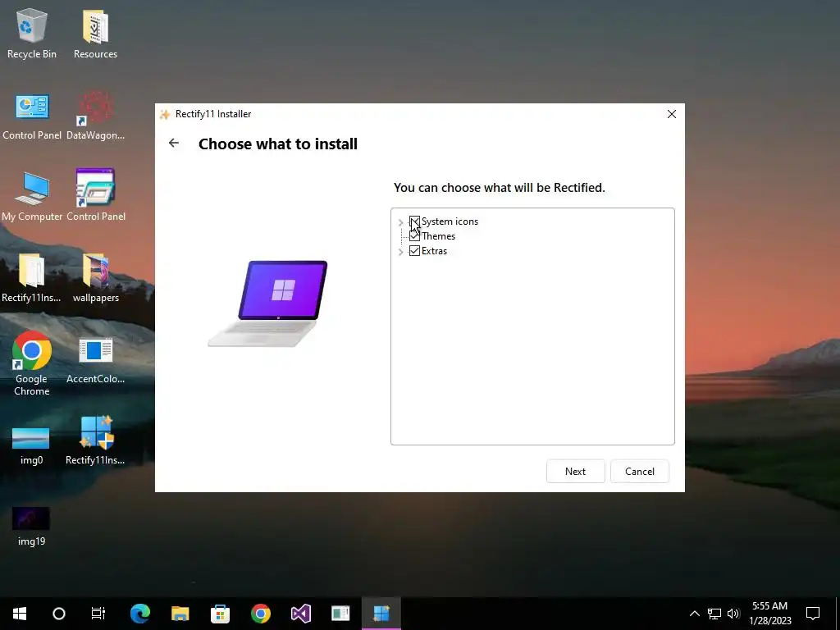The image size is (840, 630).
Task: Expand the Extras tree node
Action: coord(400,251)
